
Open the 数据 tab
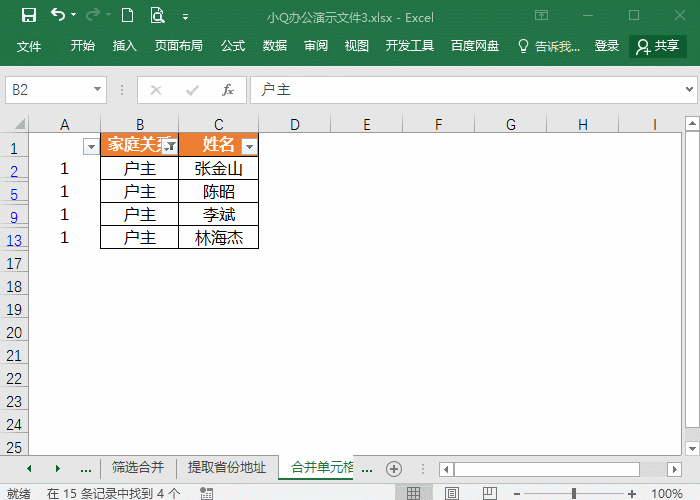click(275, 46)
